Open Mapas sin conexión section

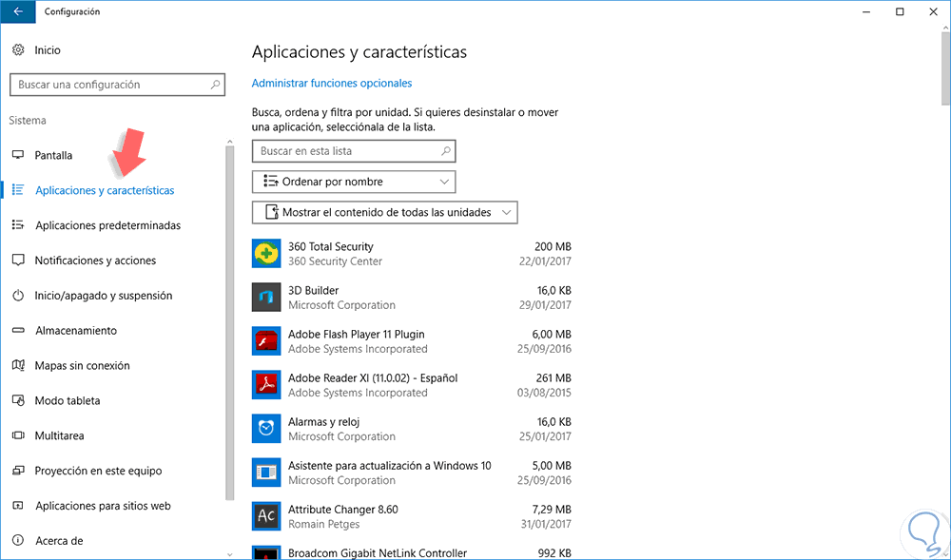(x=82, y=365)
